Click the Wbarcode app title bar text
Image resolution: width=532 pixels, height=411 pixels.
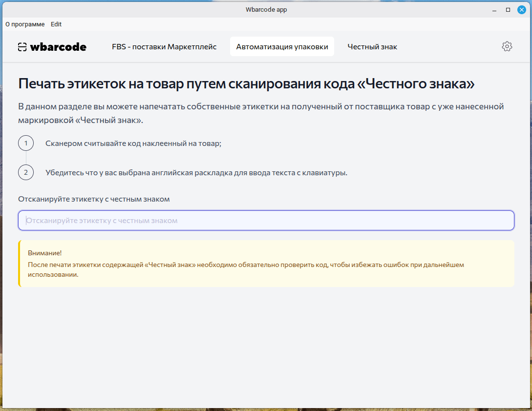pos(266,9)
